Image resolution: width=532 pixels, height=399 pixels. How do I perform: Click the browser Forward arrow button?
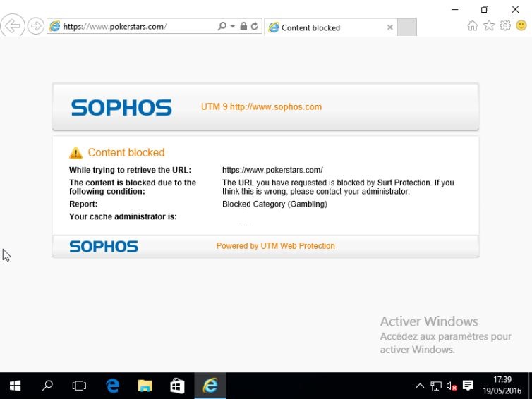(x=35, y=26)
